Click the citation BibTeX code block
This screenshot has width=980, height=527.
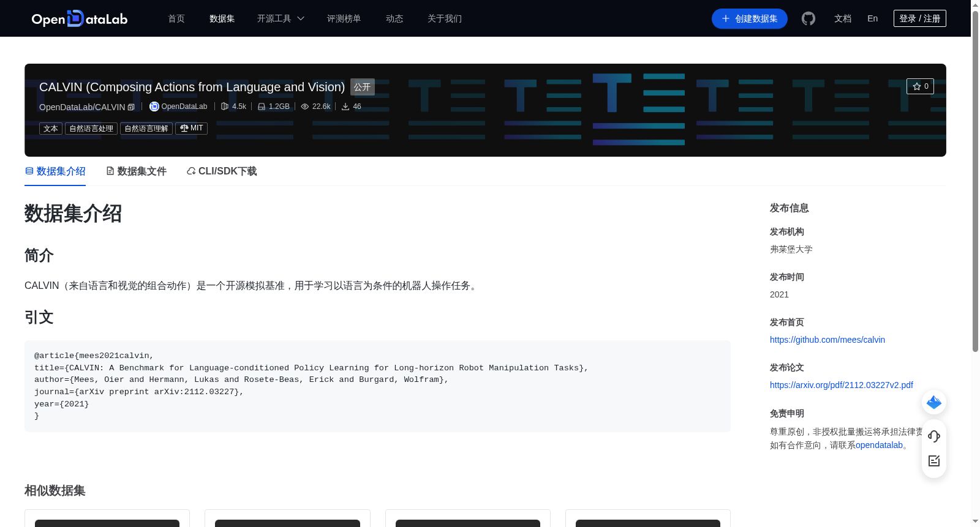point(377,386)
